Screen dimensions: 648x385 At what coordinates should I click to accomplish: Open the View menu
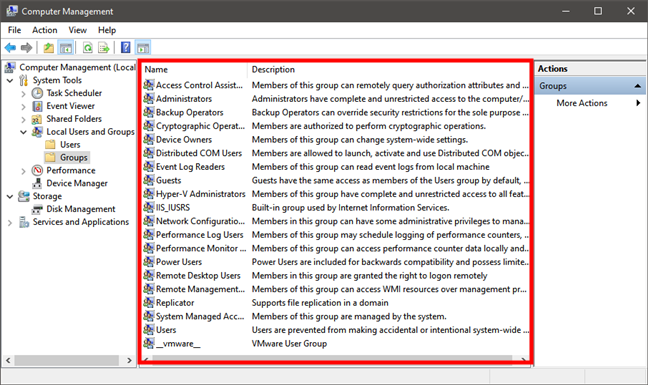click(77, 30)
